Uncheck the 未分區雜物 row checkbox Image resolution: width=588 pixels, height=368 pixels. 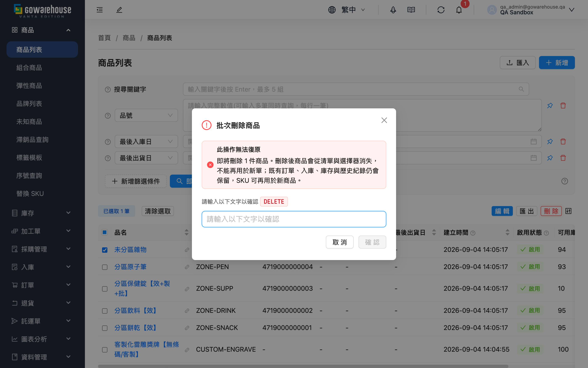click(x=105, y=250)
